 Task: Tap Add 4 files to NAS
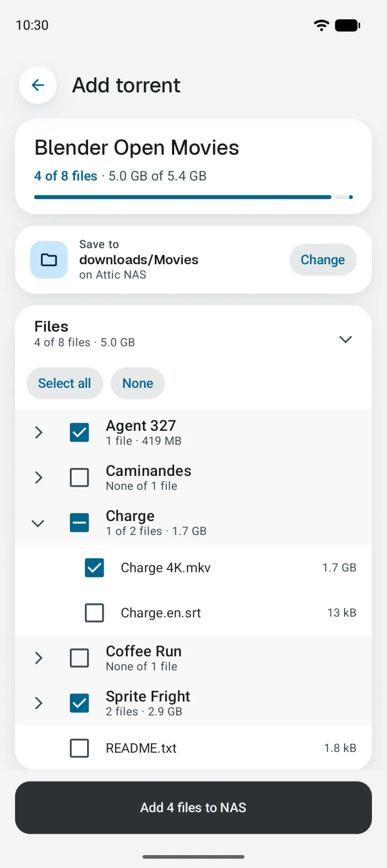pos(193,808)
